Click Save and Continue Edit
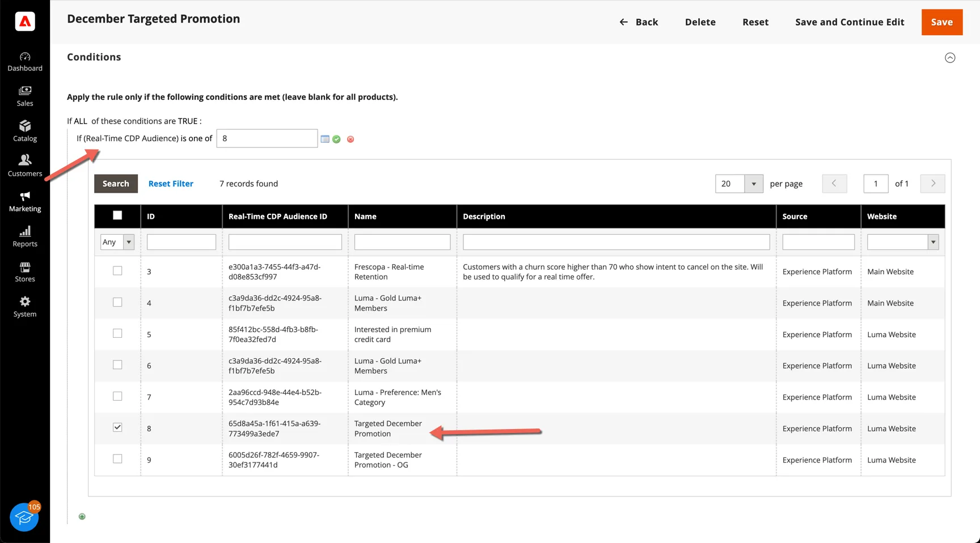This screenshot has height=543, width=980. (850, 22)
